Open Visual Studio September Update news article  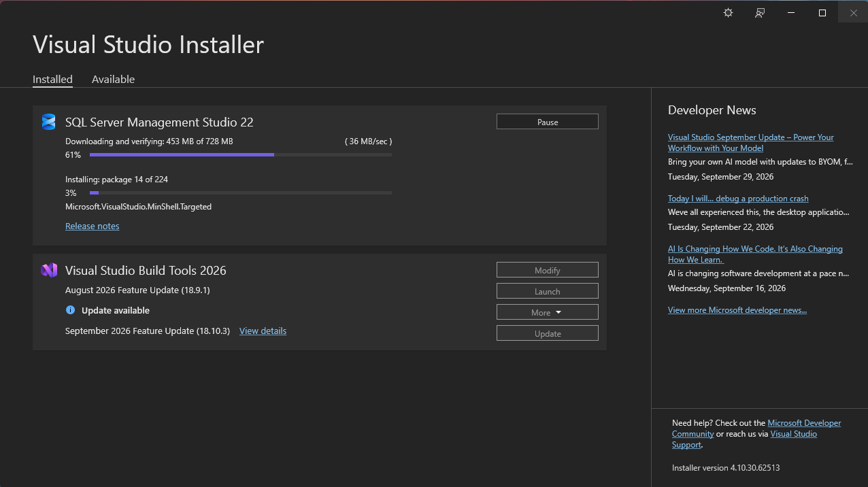click(x=751, y=142)
